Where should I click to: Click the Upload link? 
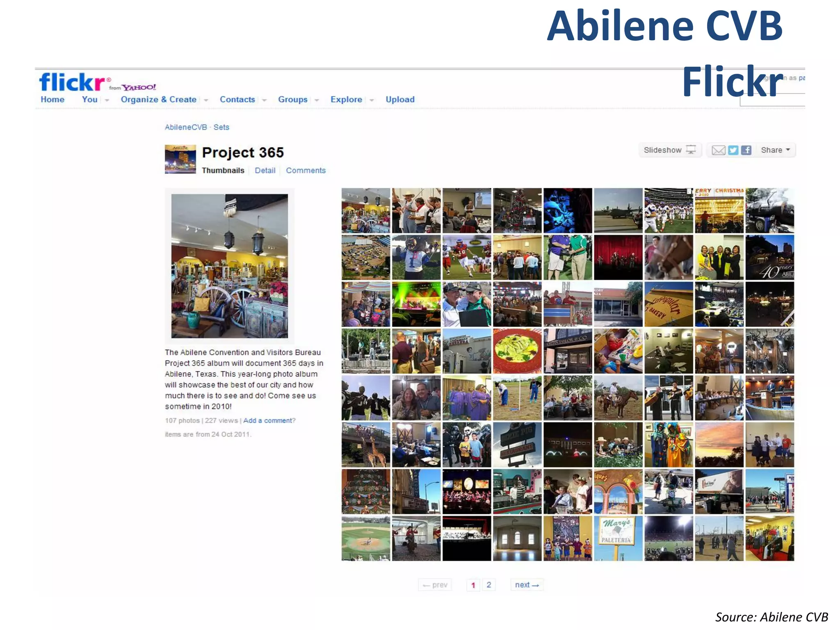(x=400, y=99)
